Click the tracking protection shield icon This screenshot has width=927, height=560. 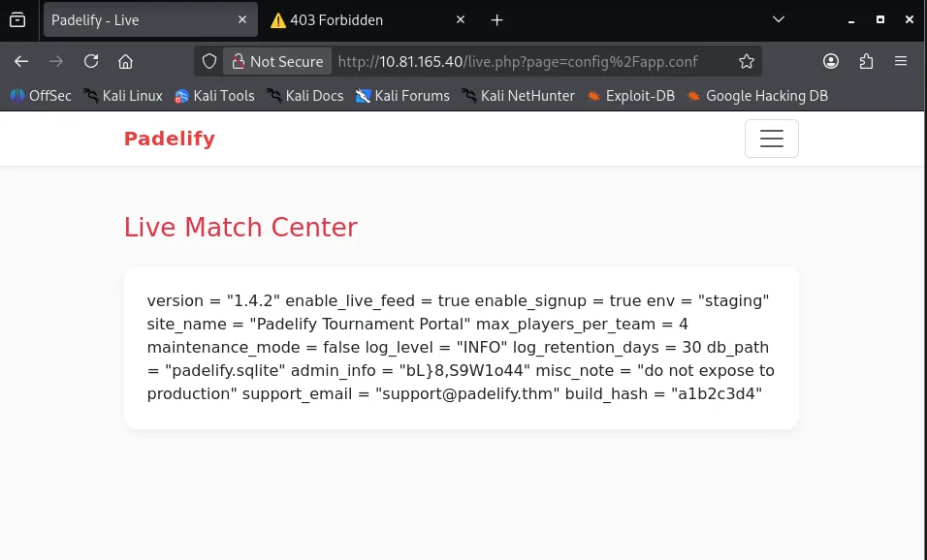[208, 61]
